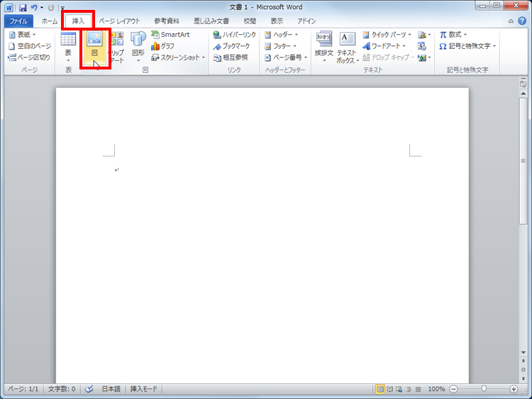Image resolution: width=532 pixels, height=399 pixels.
Task: Save the document from the quick access toolbar
Action: pyautogui.click(x=23, y=8)
